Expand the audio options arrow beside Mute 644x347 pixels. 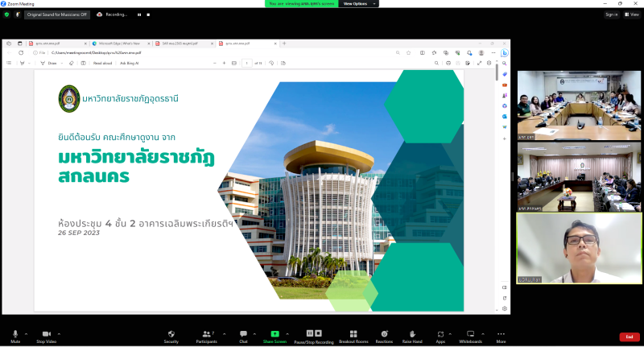(x=26, y=333)
